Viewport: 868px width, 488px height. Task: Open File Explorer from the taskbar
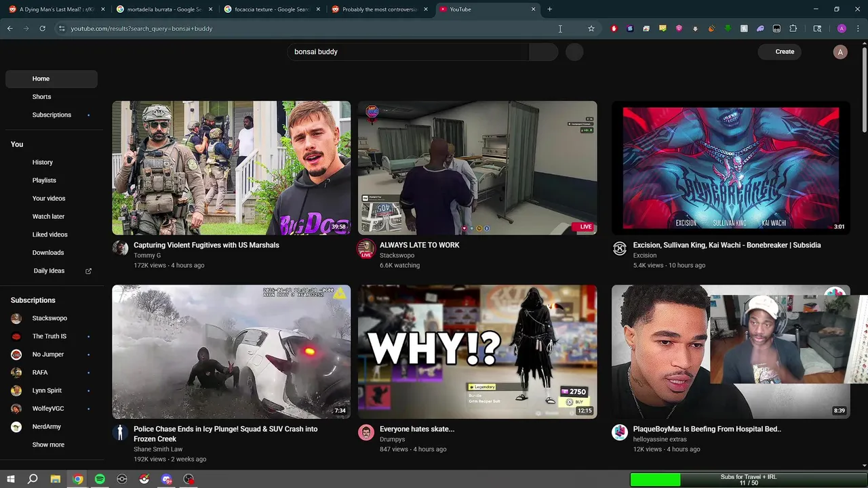pyautogui.click(x=56, y=479)
